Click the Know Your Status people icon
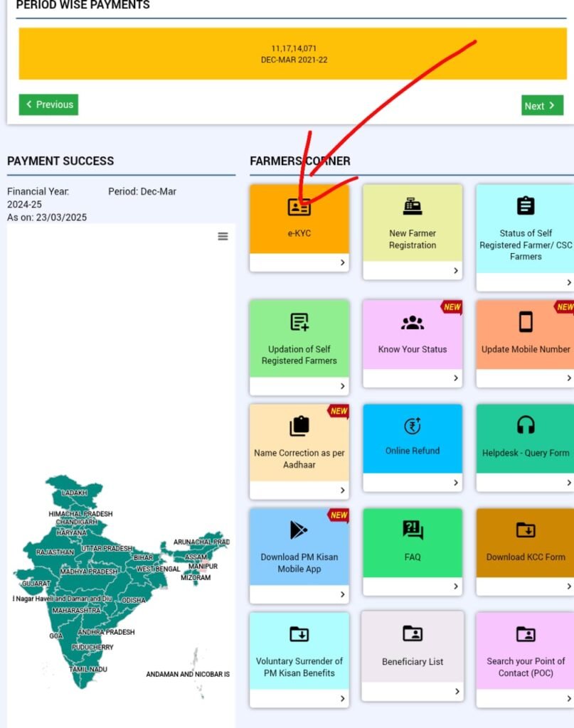This screenshot has height=728, width=574. coord(413,322)
